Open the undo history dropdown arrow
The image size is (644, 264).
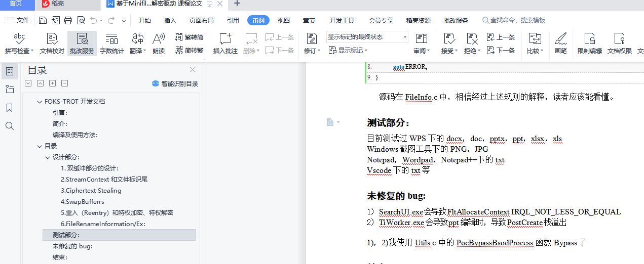coord(101,21)
